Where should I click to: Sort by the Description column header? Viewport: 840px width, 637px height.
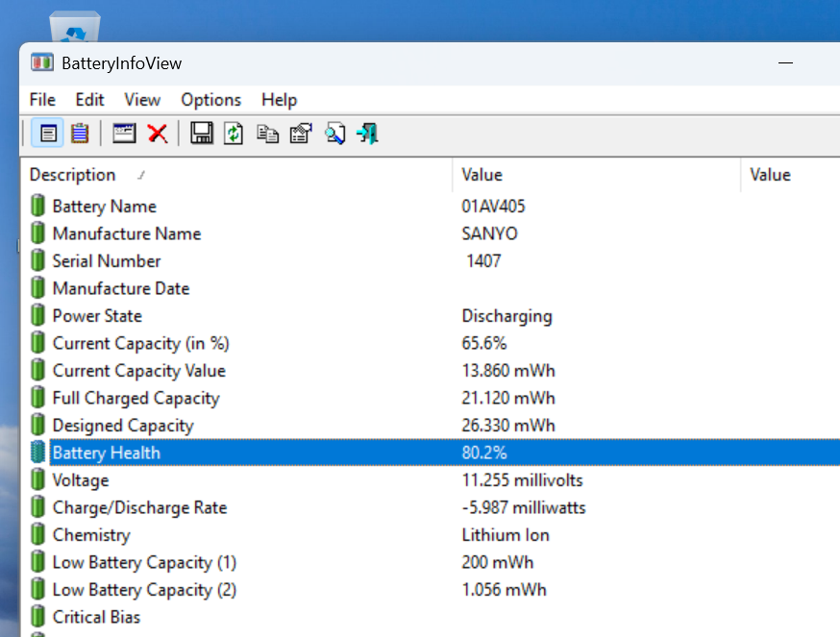(x=236, y=175)
